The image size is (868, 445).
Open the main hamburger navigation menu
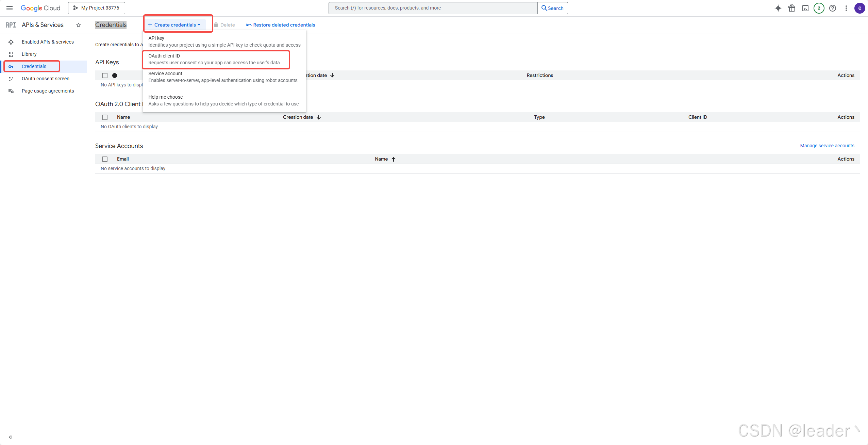(x=10, y=8)
